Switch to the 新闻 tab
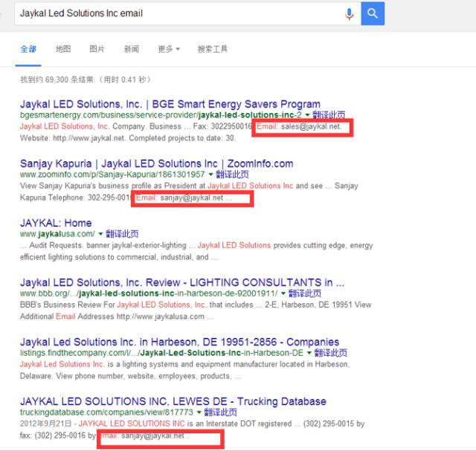Screen dimensions: 476x451 click(x=132, y=49)
